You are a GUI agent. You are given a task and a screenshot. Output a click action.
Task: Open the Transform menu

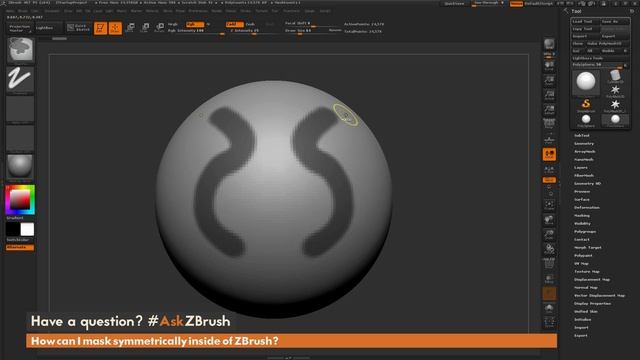pyautogui.click(x=291, y=11)
